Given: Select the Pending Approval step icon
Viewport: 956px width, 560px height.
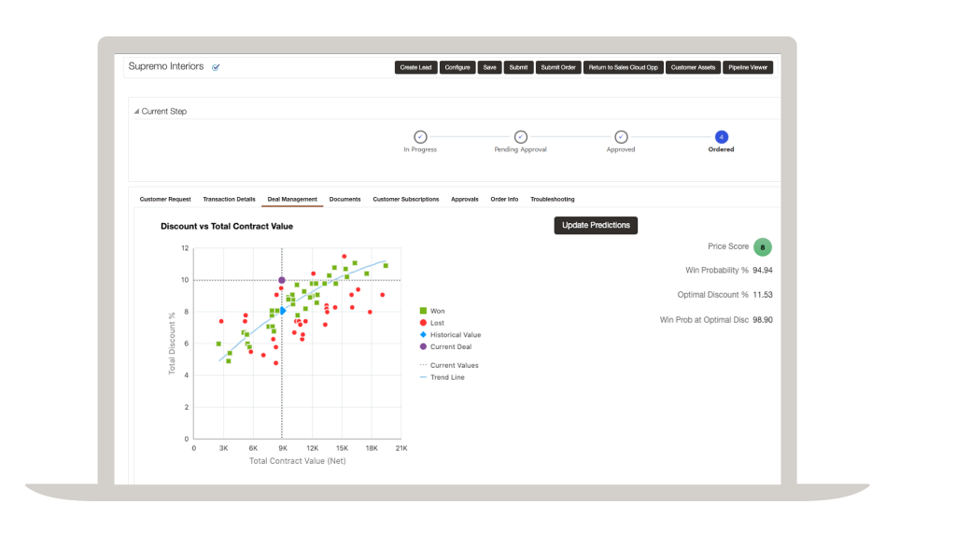Looking at the screenshot, I should (521, 136).
